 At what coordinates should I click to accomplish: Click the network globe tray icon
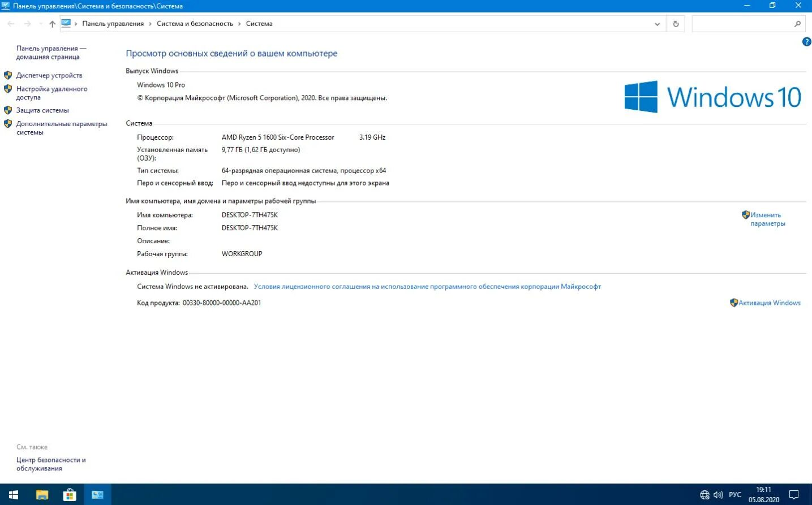tap(704, 495)
